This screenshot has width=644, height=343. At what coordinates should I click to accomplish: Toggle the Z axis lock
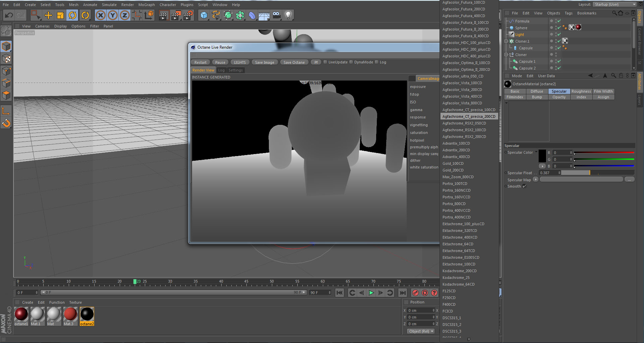click(x=125, y=15)
